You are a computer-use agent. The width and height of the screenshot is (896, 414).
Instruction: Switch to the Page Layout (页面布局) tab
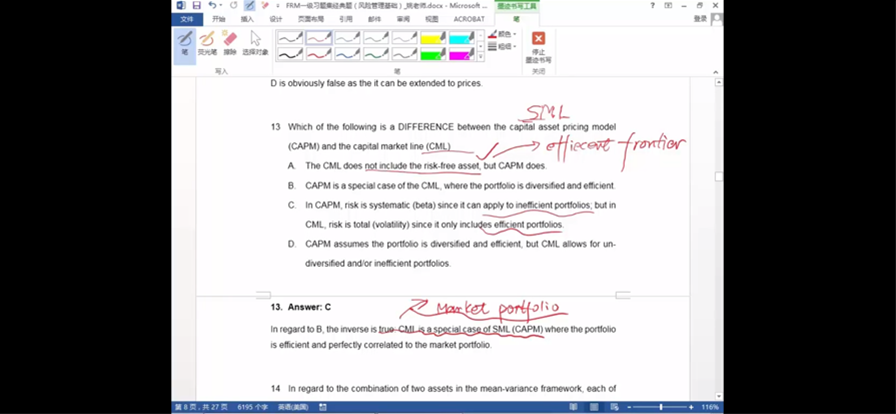coord(310,19)
